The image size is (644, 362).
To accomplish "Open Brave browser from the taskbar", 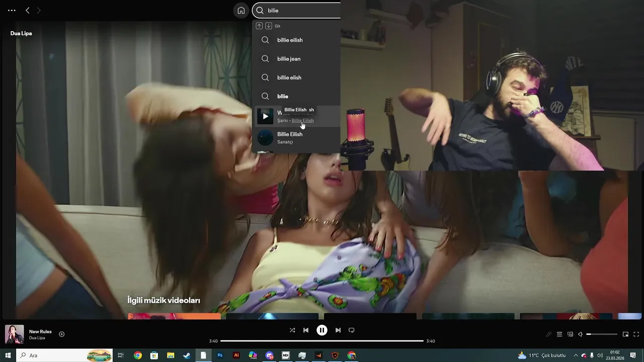I will 335,355.
